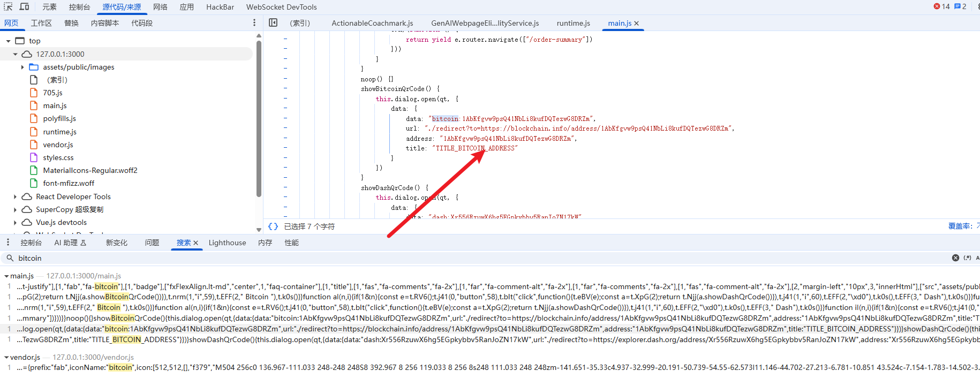Open search result with TITLE_BITCOIN_ADDRESS showDashQrCode
This screenshot has height=378, width=980.
tap(490, 339)
